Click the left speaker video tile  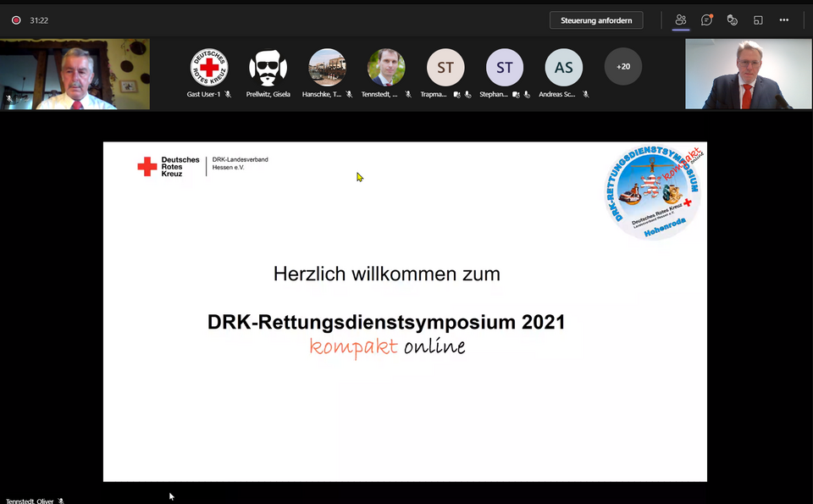[75, 75]
